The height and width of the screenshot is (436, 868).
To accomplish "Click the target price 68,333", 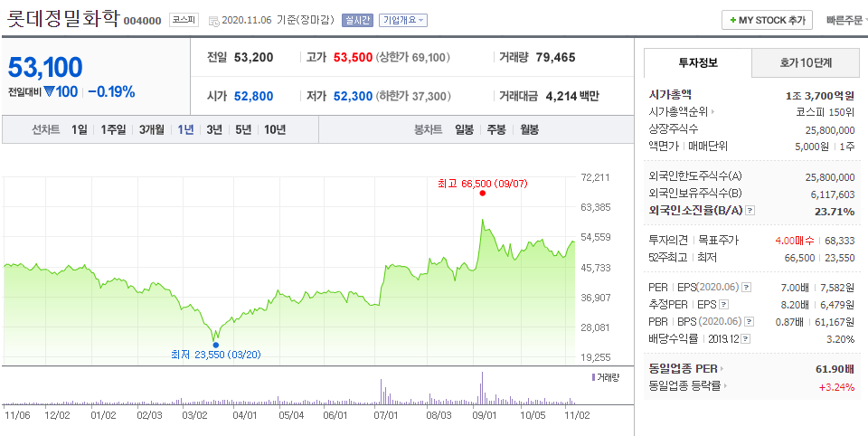I will [x=841, y=241].
